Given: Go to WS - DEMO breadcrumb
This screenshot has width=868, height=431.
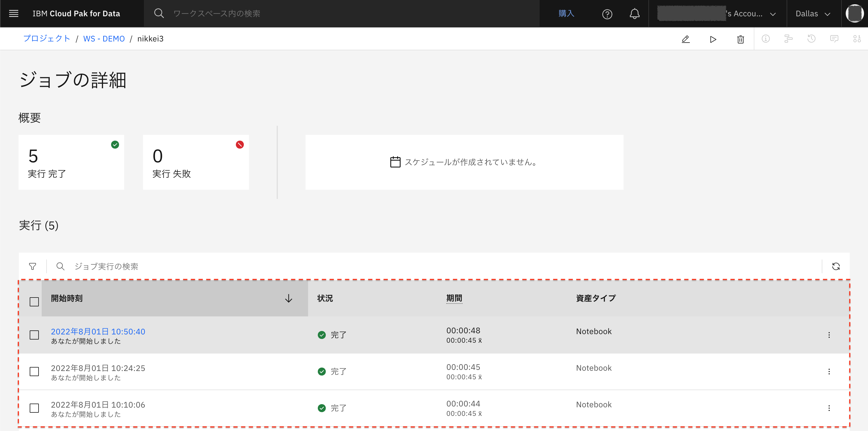Looking at the screenshot, I should pos(104,39).
